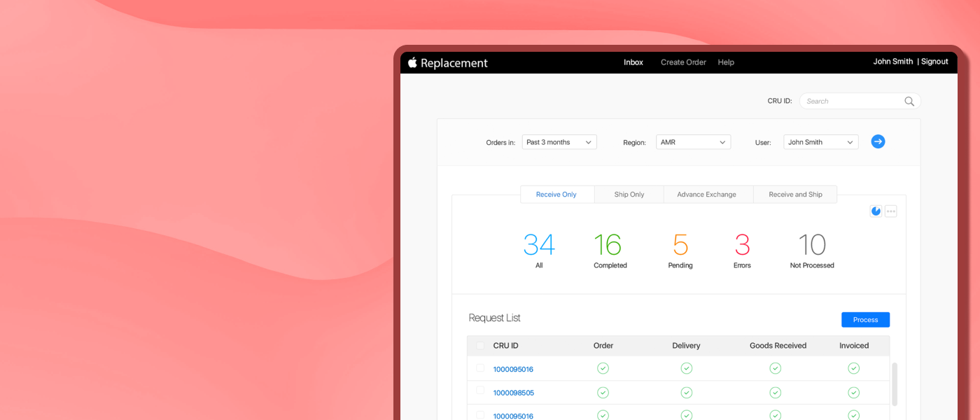This screenshot has height=420, width=980.
Task: Click Goods Received check in topmost 1000095016 row
Action: click(775, 368)
